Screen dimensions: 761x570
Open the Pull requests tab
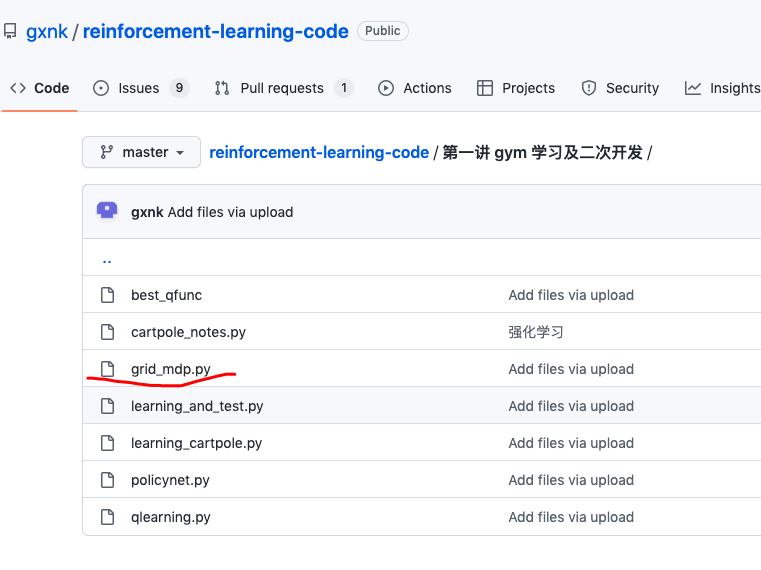click(x=284, y=88)
